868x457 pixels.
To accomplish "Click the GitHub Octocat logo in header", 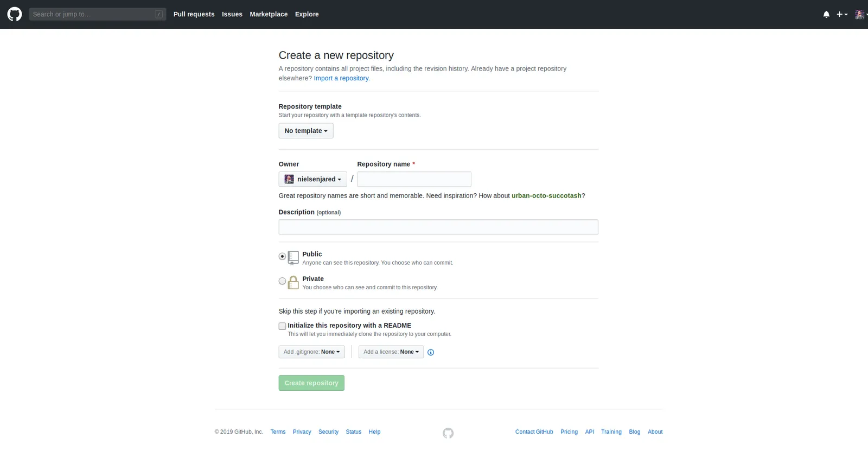I will coord(15,14).
